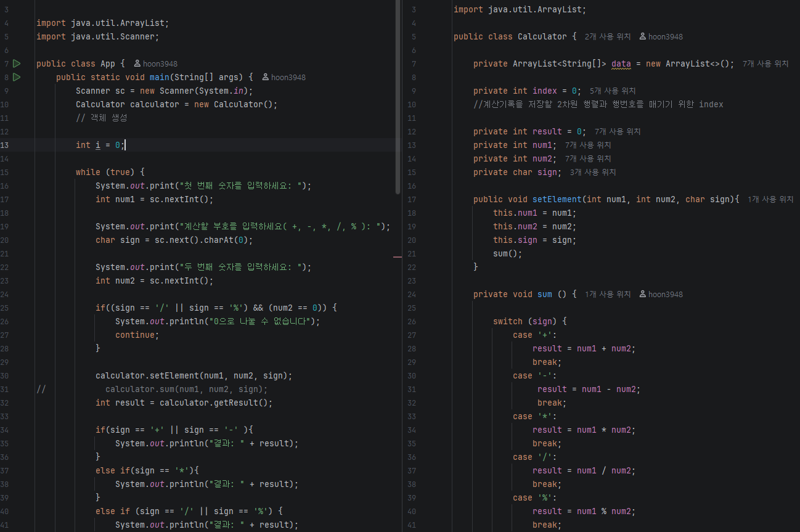Click 'int result = calculator.getResult();' line

point(184,403)
